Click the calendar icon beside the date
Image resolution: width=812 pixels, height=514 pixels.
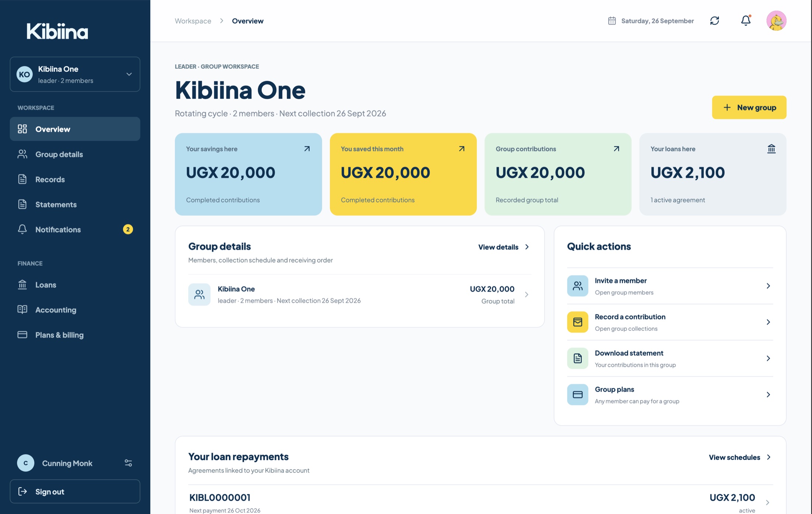click(x=612, y=21)
